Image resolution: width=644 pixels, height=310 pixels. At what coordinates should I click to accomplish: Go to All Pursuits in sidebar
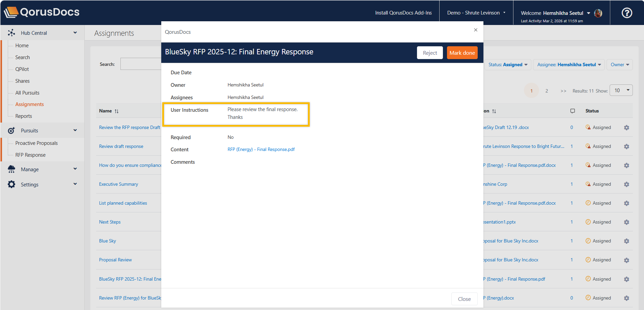pos(27,93)
